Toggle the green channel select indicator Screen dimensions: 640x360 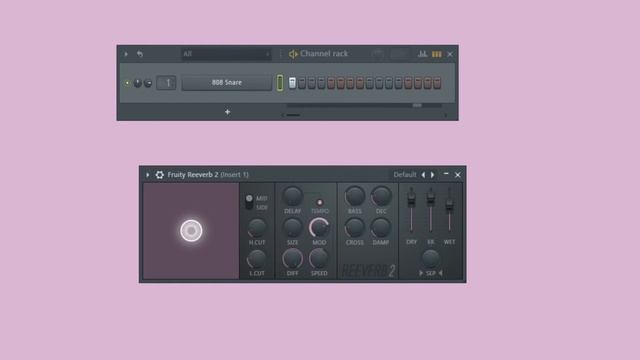(280, 83)
